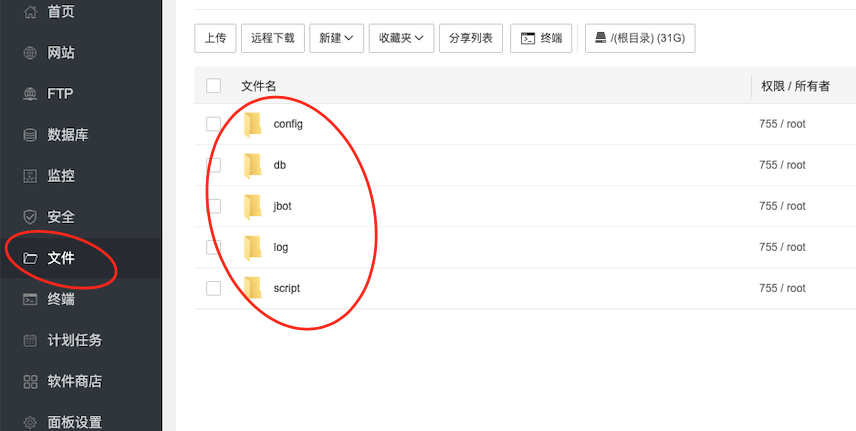This screenshot has height=431, width=856.
Task: Click the software store grid icon
Action: point(29,381)
